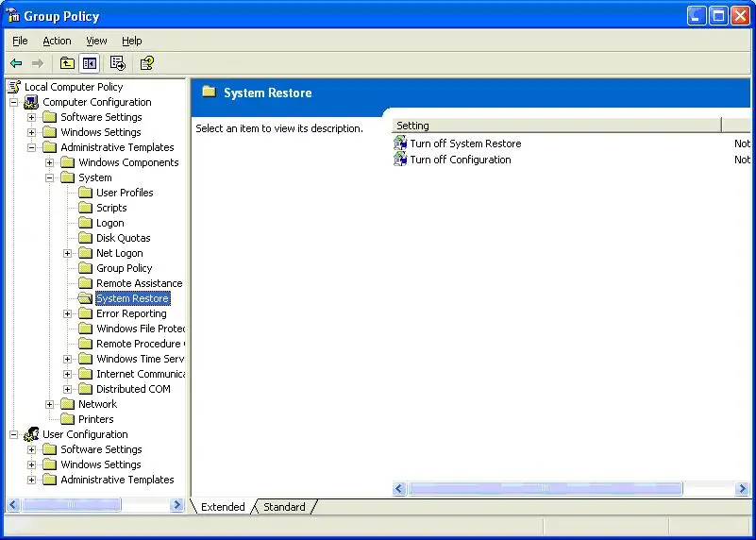
Task: Expand the Error Reporting tree node
Action: [x=68, y=313]
